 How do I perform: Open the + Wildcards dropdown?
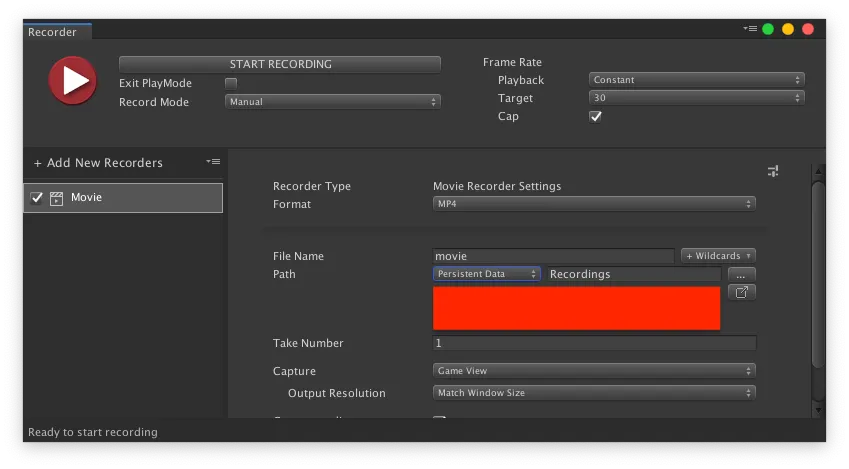pyautogui.click(x=718, y=256)
